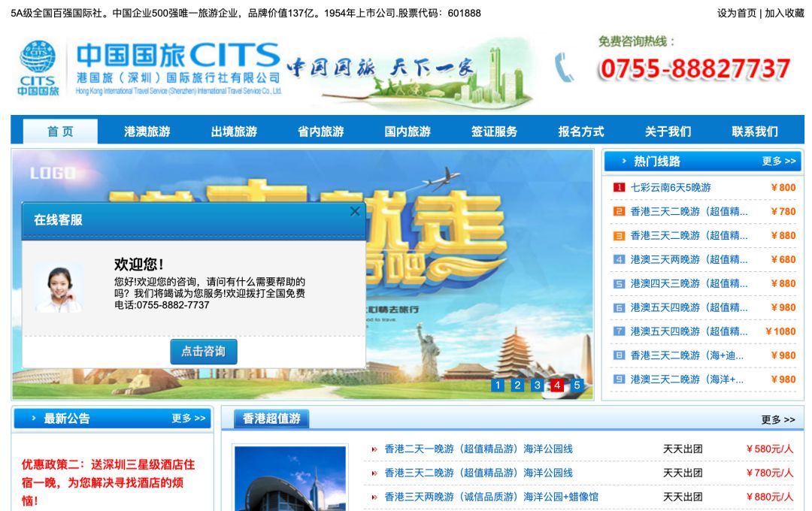Screen dimensions: 812x511
Task: Click rank 1 icon beside 七彩云南6天5晚游
Action: point(619,188)
